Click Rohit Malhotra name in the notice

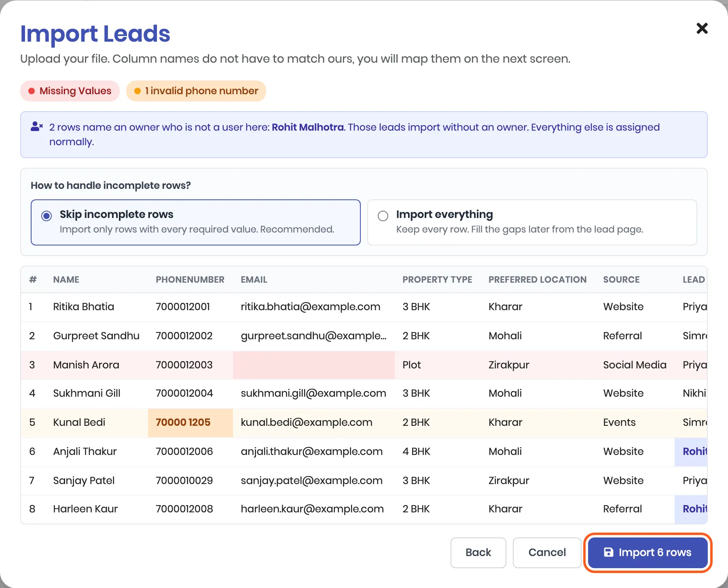[x=308, y=127]
